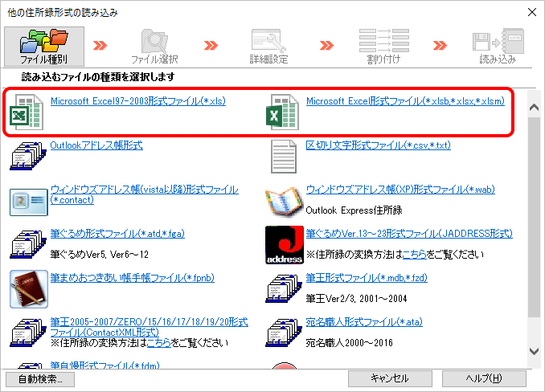This screenshot has width=545, height=392.
Task: Close the 他の住所録形式の読み込み dialog
Action: (x=532, y=12)
